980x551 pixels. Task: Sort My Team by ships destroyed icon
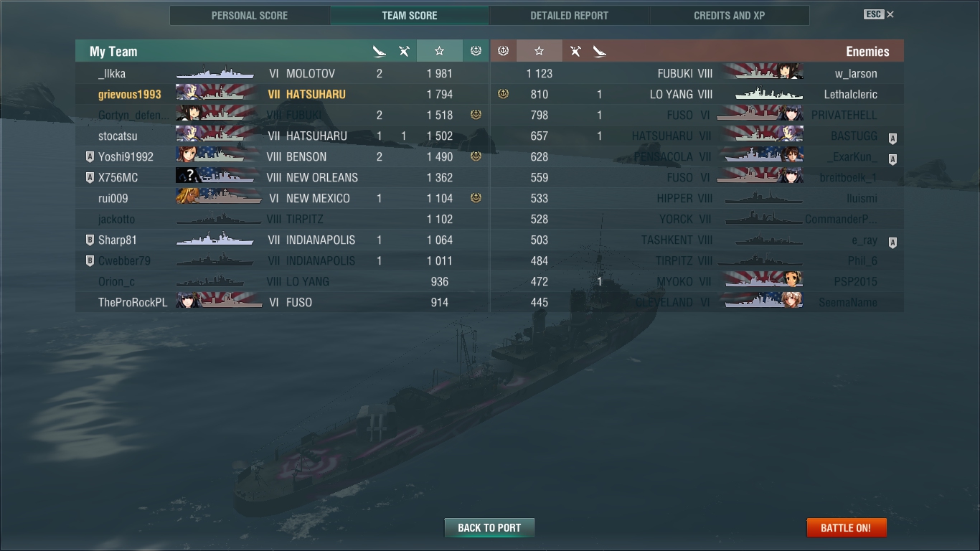(380, 51)
